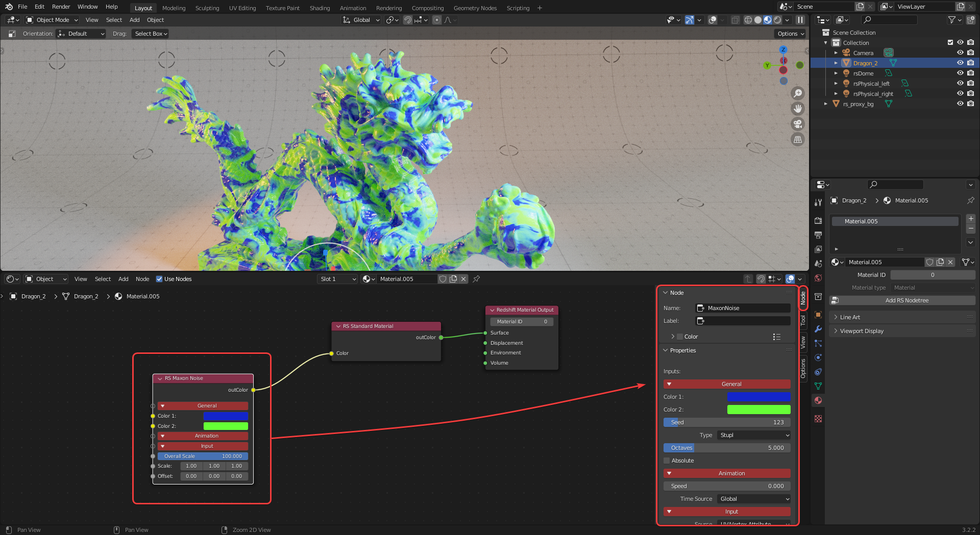Click the viewport zoom magnifier icon
980x535 pixels.
point(798,93)
